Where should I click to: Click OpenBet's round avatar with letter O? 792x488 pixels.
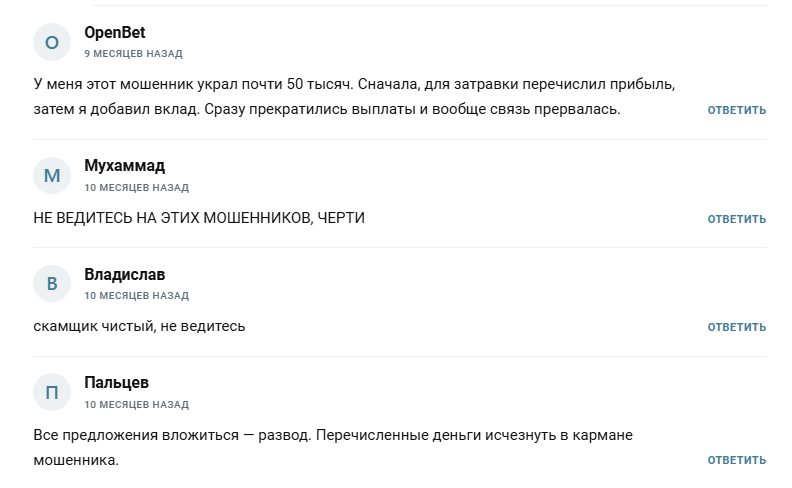pos(53,42)
